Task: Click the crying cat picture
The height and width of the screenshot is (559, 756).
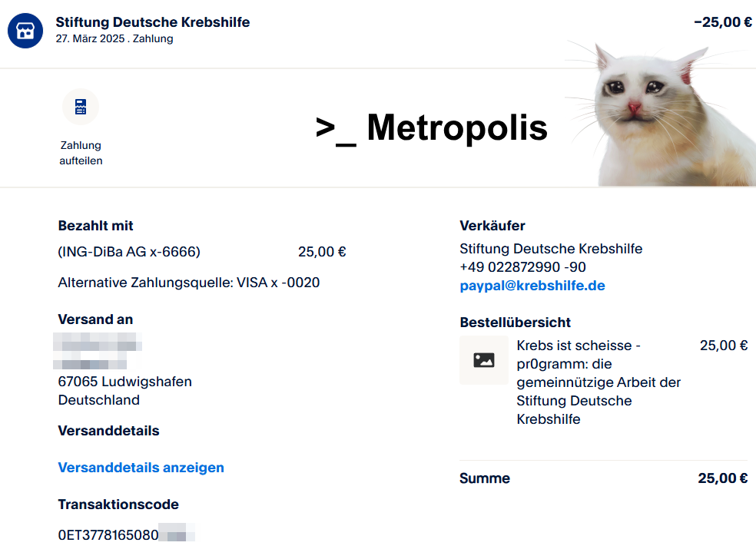Action: (x=661, y=115)
